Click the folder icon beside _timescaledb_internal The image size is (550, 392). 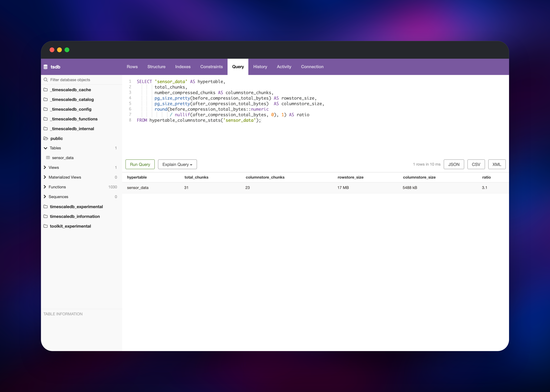tap(45, 129)
